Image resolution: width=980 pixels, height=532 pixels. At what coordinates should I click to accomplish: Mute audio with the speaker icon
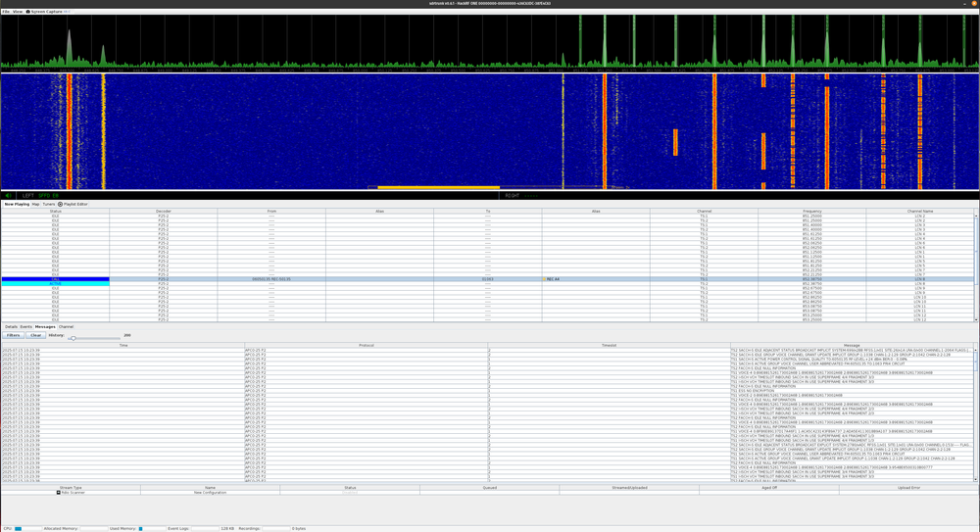pyautogui.click(x=9, y=196)
